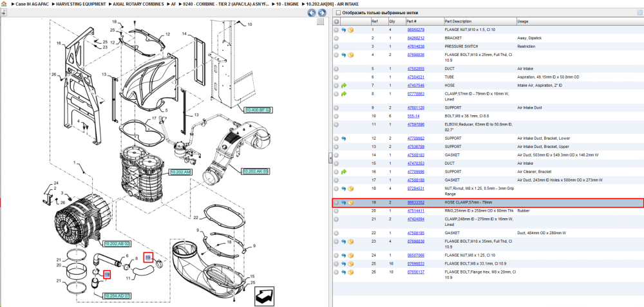Open figure link 10.400.BF 02 in diagram
The height and width of the screenshot is (307, 644).
click(258, 111)
